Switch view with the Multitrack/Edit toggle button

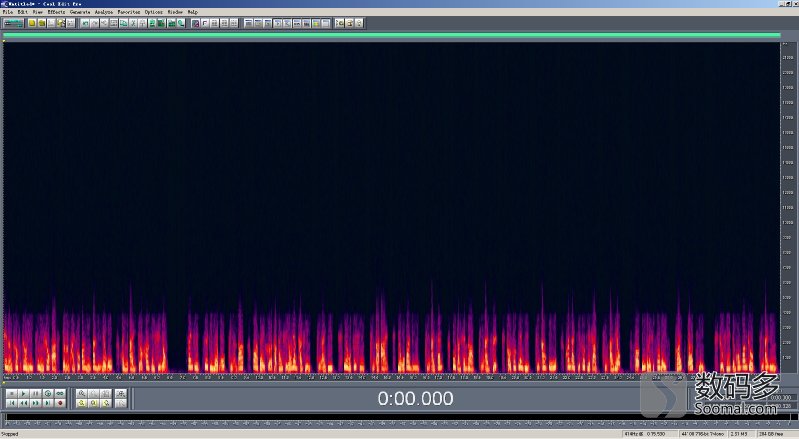(13, 23)
